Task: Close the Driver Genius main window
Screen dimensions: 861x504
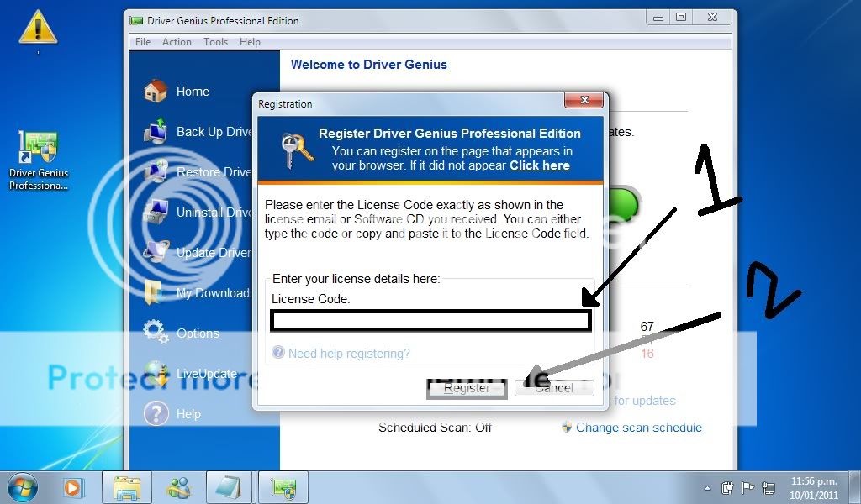Action: [x=712, y=18]
